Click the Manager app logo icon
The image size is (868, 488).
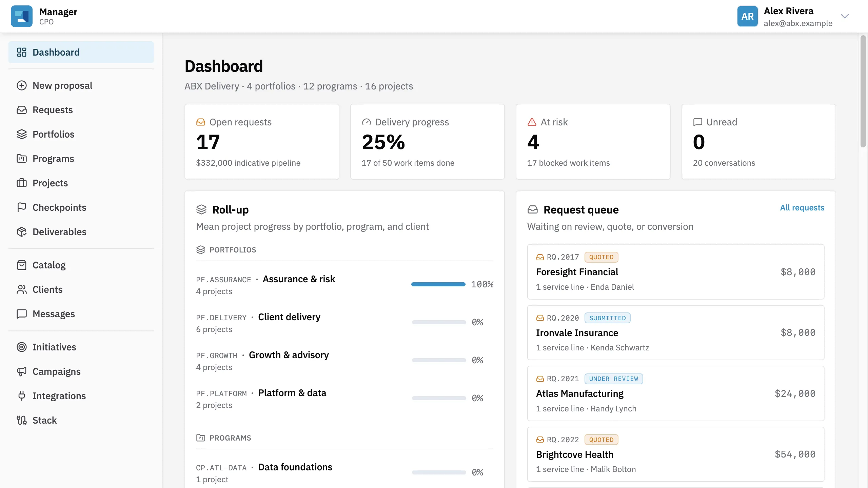[22, 16]
